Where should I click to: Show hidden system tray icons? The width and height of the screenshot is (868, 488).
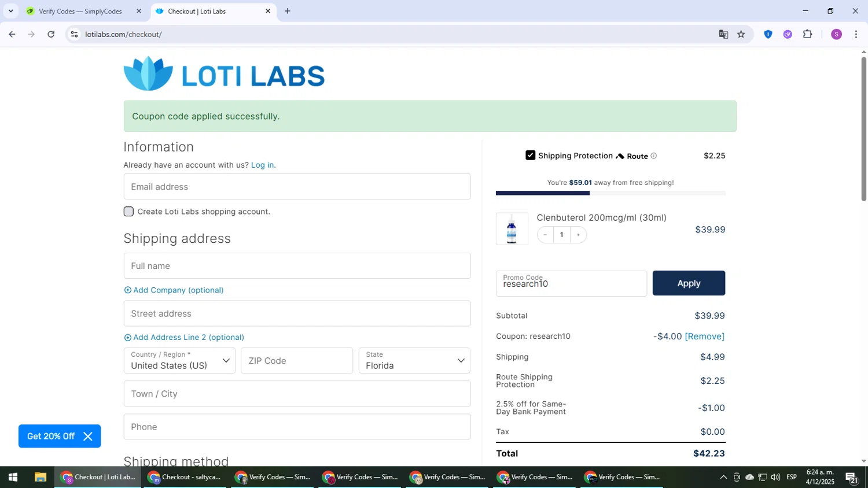[723, 477]
